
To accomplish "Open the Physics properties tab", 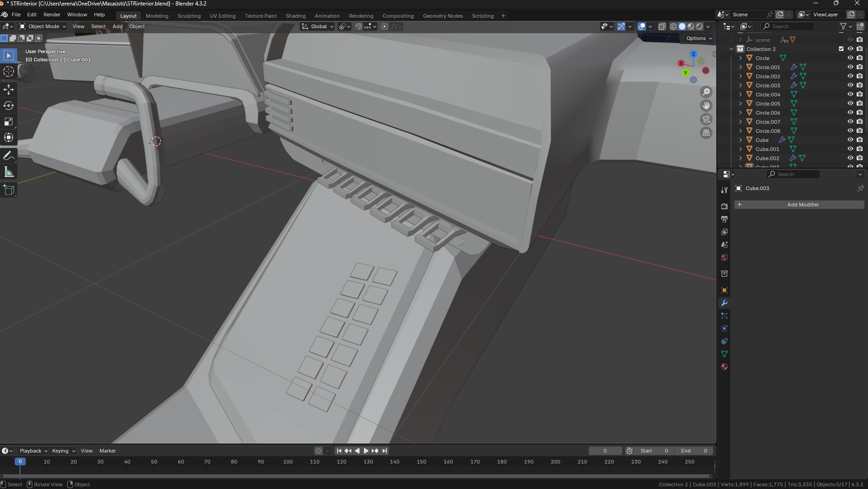I will [724, 328].
